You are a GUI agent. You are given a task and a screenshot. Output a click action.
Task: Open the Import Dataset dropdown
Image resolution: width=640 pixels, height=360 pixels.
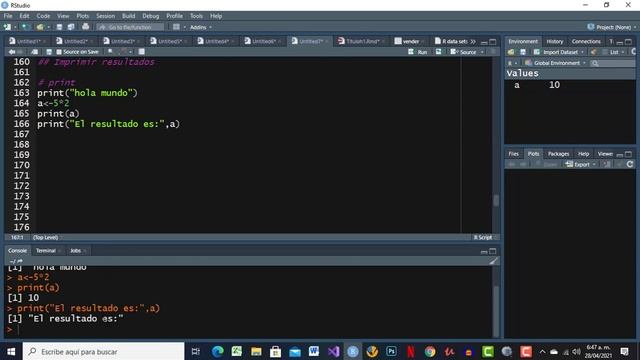[x=559, y=52]
